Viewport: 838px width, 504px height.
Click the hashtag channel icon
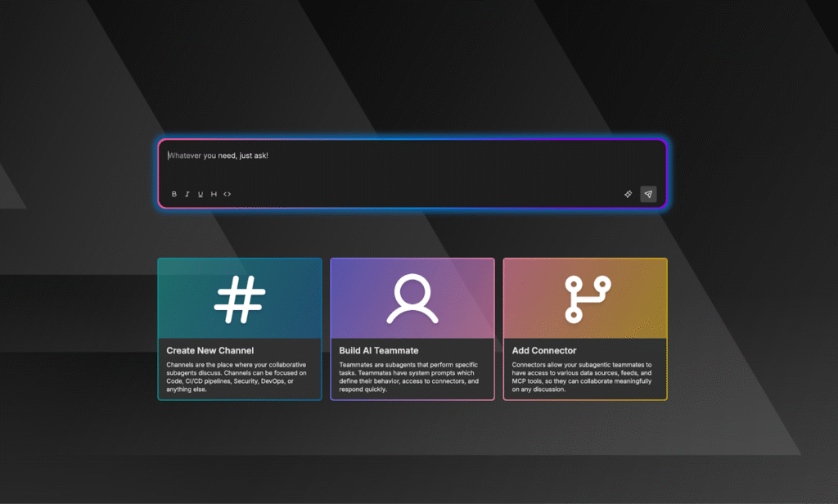tap(240, 299)
